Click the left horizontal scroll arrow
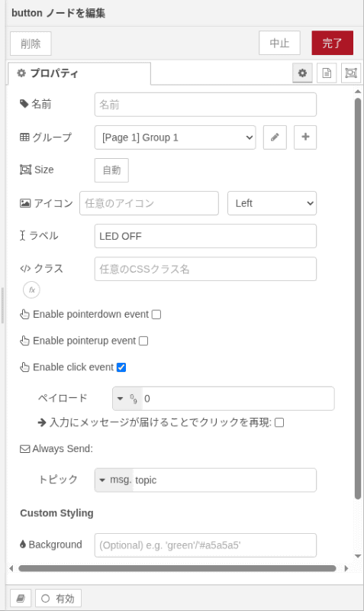 tap(11, 568)
